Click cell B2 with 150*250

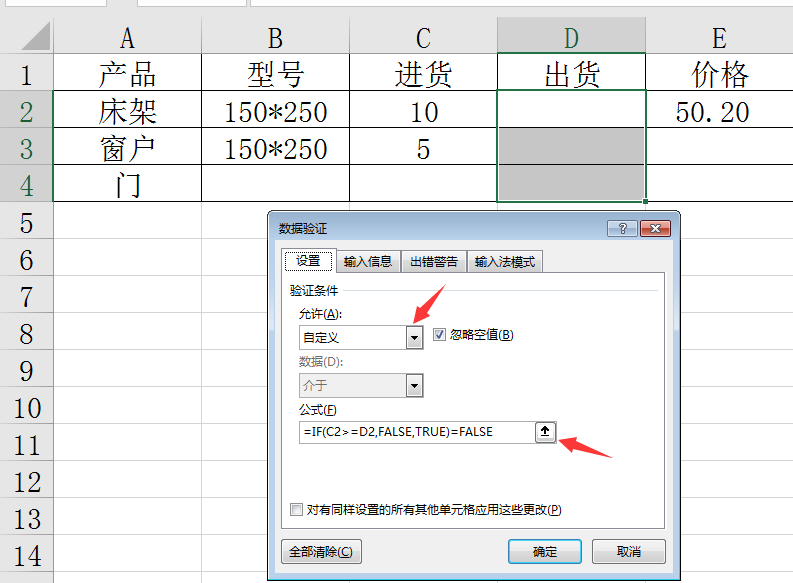click(x=275, y=109)
